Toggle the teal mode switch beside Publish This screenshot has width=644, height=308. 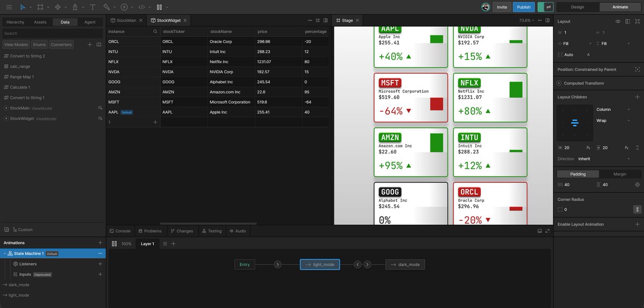(545, 7)
